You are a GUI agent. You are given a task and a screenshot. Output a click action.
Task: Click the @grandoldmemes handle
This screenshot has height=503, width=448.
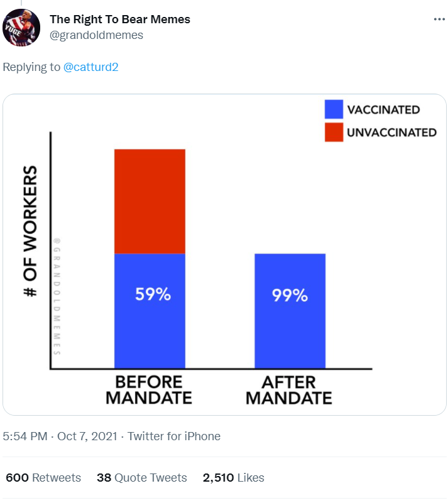(96, 35)
